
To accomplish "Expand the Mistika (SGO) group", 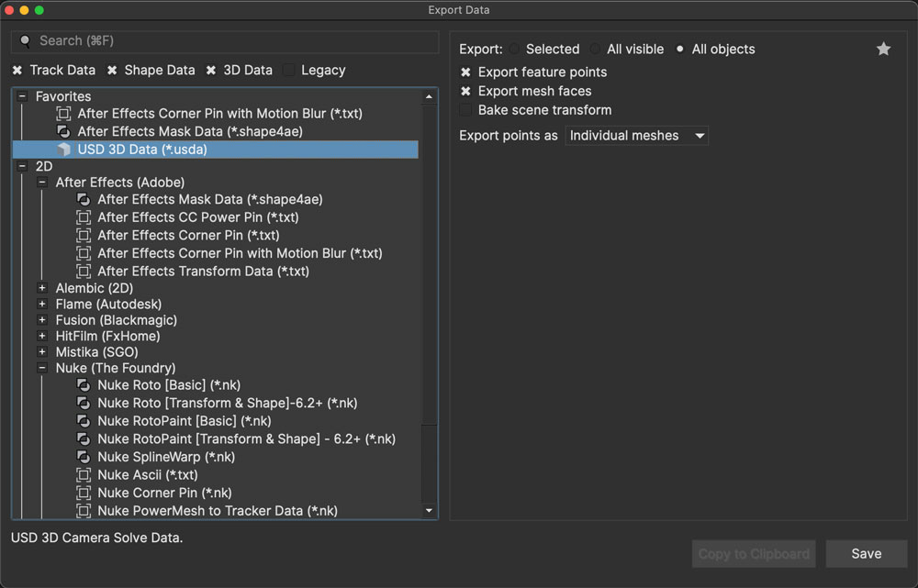I will pyautogui.click(x=42, y=351).
